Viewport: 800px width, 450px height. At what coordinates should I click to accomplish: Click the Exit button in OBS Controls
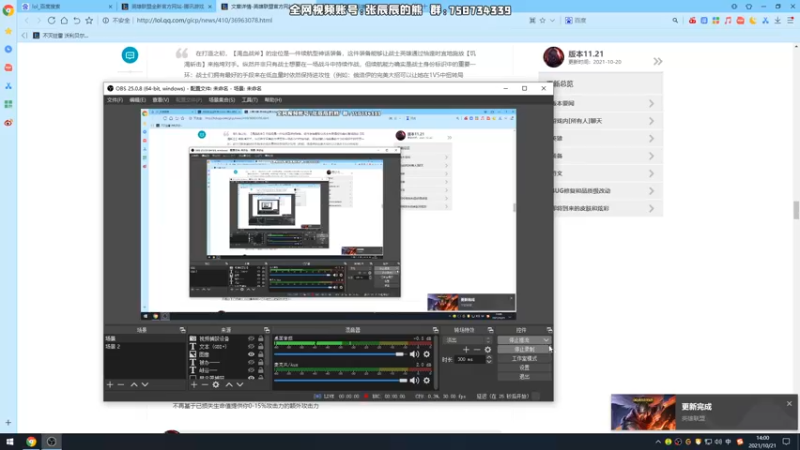tap(524, 377)
